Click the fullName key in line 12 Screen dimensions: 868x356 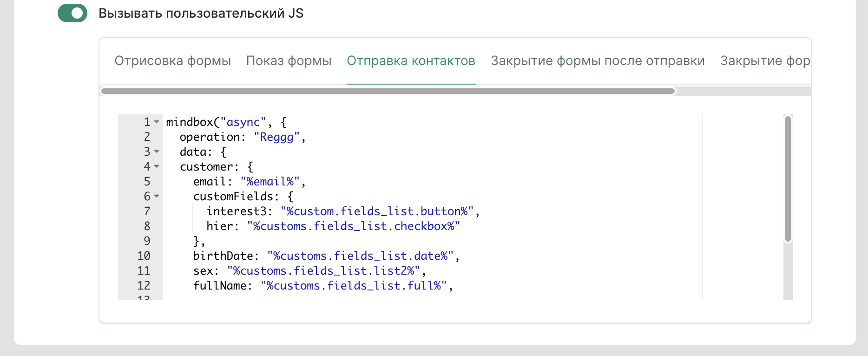tap(220, 286)
